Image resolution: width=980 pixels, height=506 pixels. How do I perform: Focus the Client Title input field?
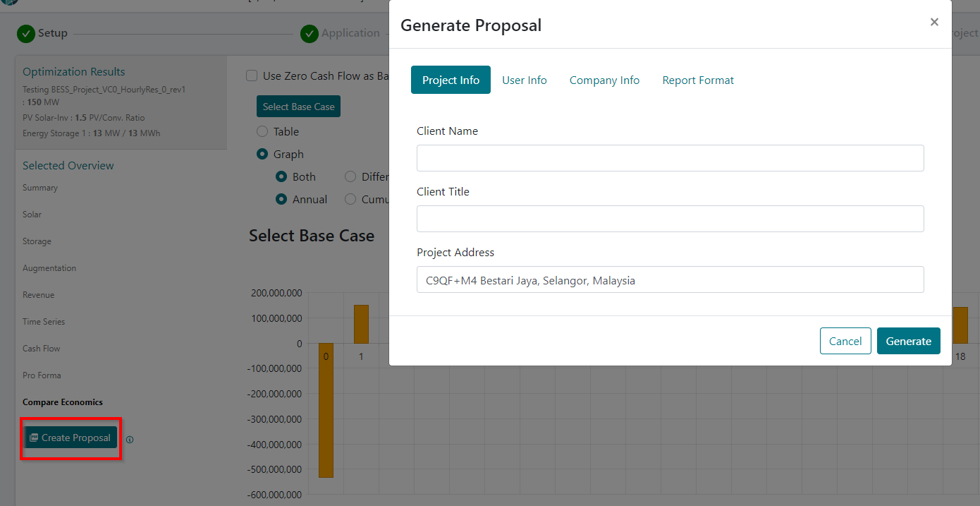(670, 219)
